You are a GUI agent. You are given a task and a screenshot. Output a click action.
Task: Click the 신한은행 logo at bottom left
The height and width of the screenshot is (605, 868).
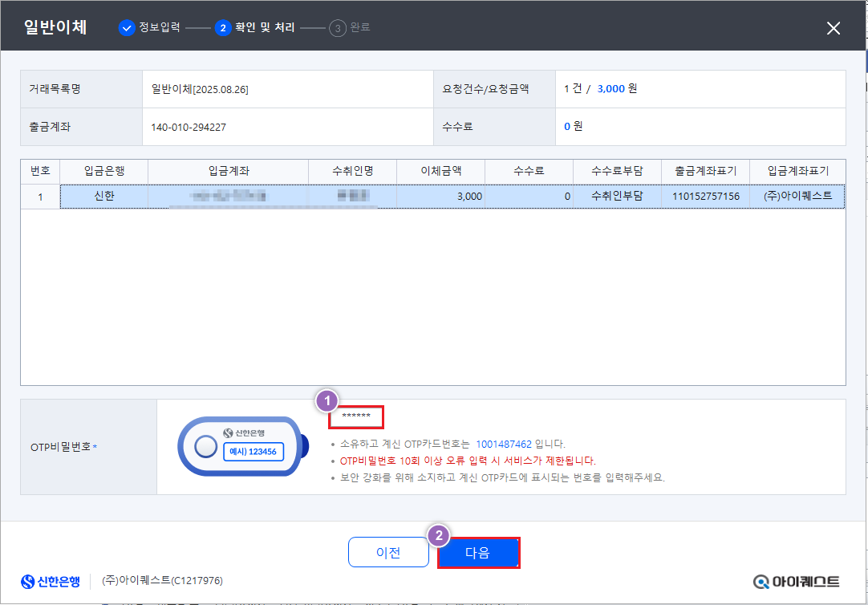51,581
